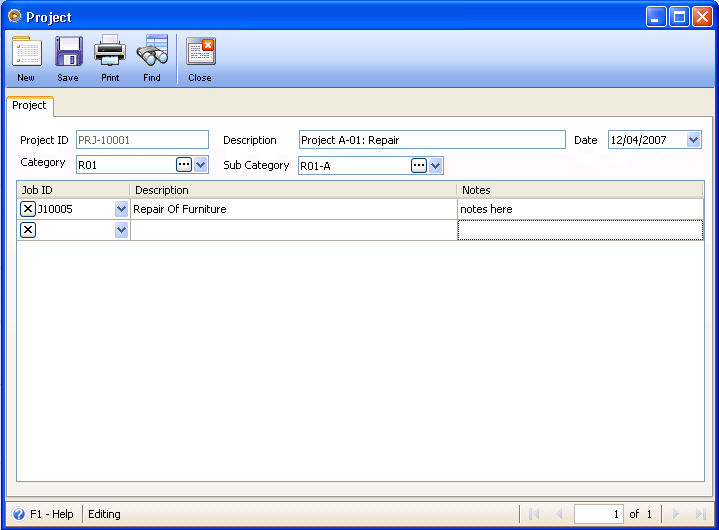Save the project with the floppy icon
719x530 pixels.
point(68,59)
